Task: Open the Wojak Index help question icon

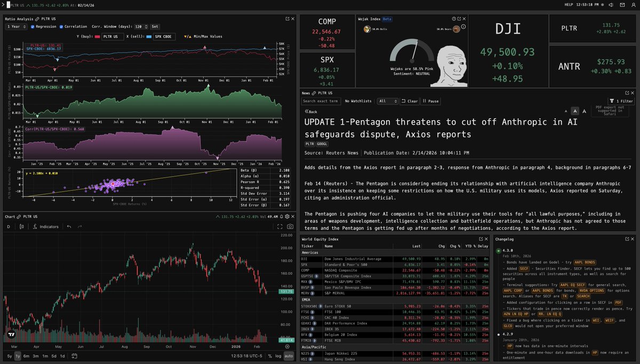Action: click(454, 19)
